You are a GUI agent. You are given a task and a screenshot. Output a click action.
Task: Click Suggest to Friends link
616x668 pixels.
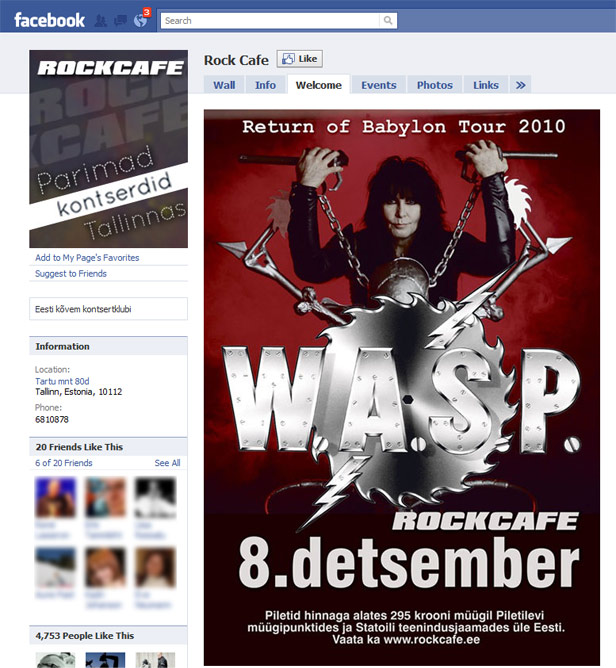coord(71,274)
